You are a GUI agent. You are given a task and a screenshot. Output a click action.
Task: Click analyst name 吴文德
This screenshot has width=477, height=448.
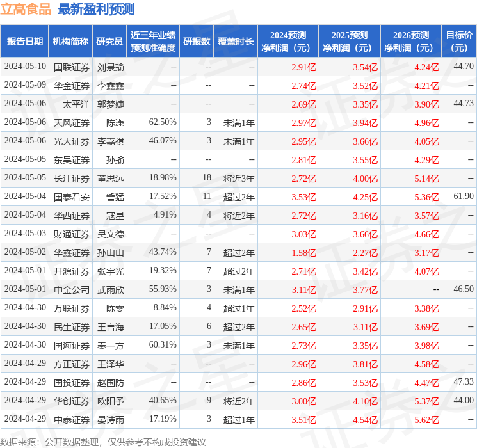(111, 234)
